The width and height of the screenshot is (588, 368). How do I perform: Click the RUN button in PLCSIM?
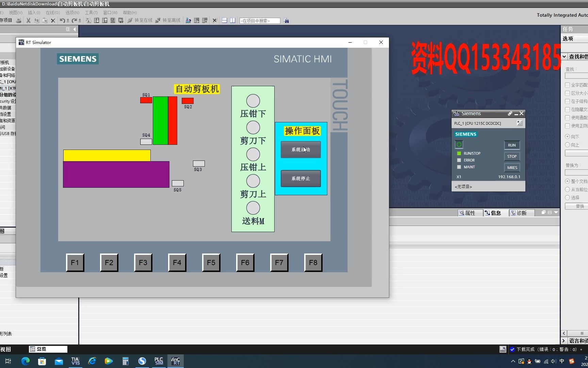click(512, 145)
